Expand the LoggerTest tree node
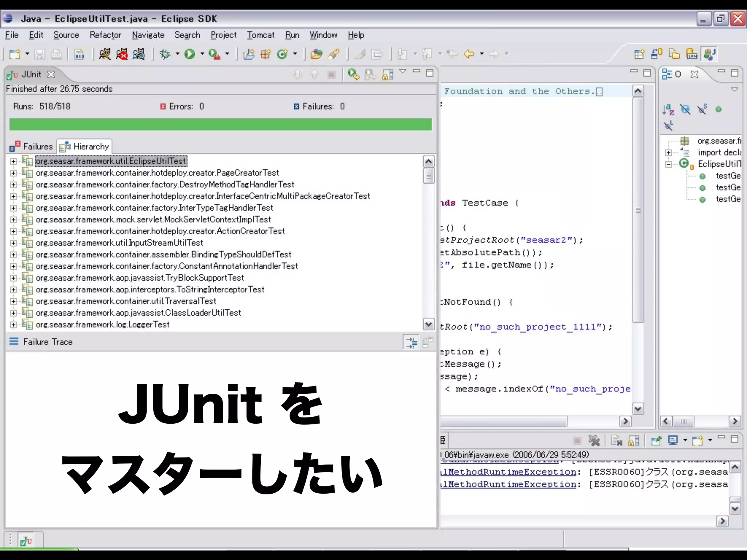Screen dimensions: 747x560 tap(13, 324)
